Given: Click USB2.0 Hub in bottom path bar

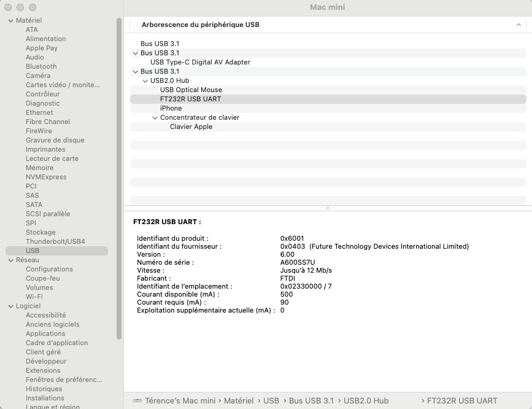Looking at the screenshot, I should point(366,401).
